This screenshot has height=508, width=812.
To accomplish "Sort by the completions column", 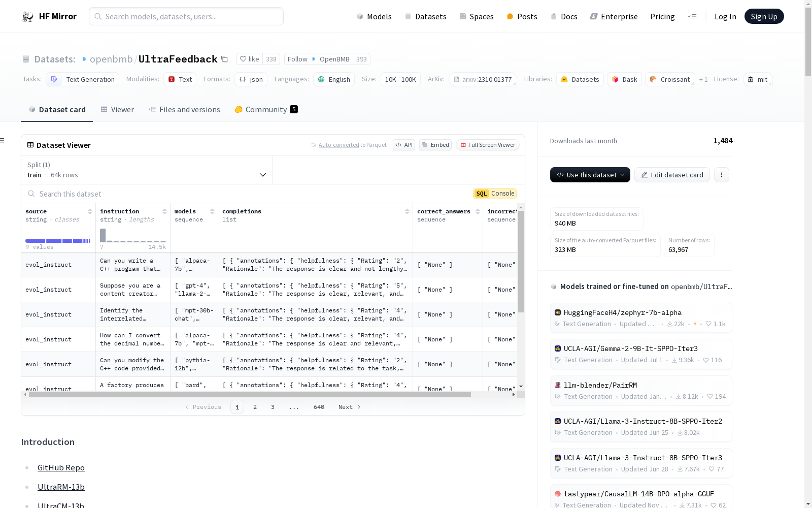I will click(x=407, y=211).
